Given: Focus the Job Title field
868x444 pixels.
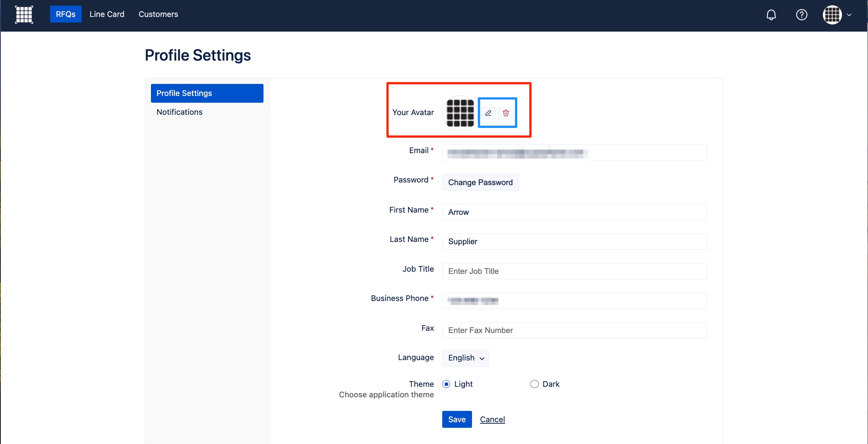Looking at the screenshot, I should click(x=574, y=271).
